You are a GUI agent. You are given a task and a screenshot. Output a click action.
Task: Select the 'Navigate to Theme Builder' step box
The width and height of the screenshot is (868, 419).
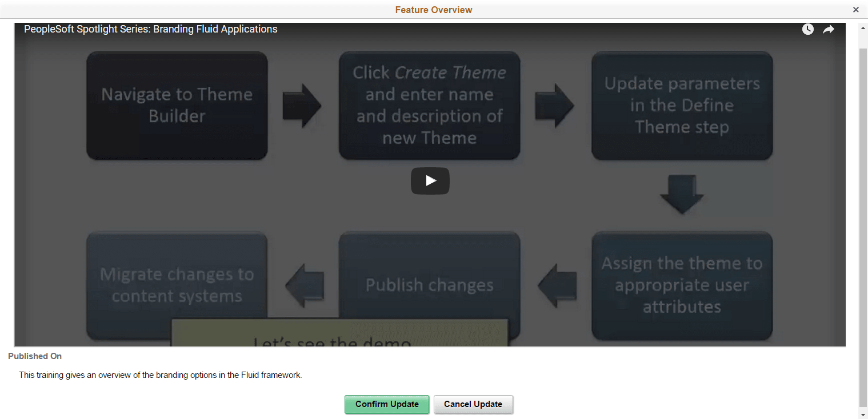(177, 105)
